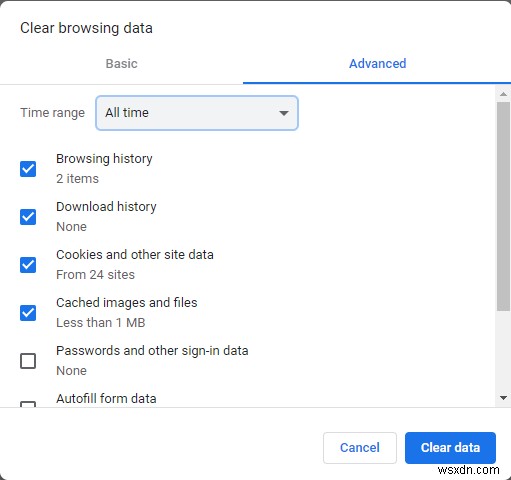The height and width of the screenshot is (480, 511).
Task: Click the Clear data button
Action: (450, 448)
